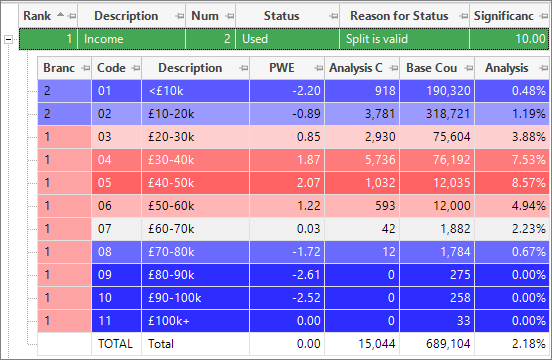552x360 pixels.
Task: Click pin icon in Rank column header
Action: pyautogui.click(x=72, y=16)
